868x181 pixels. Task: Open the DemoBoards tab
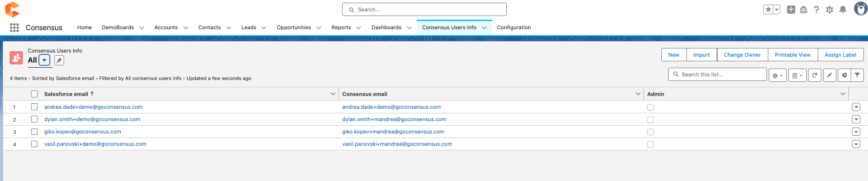[118, 27]
